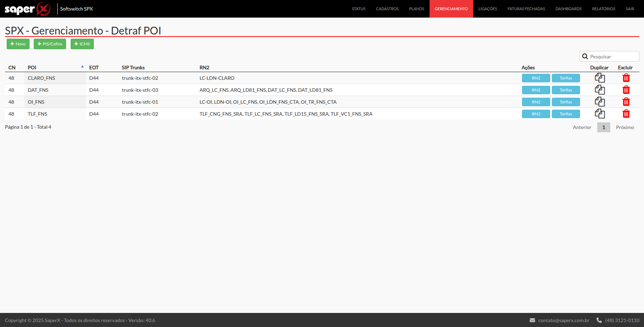Duplicate the OI_FNS entry

[x=599, y=102]
